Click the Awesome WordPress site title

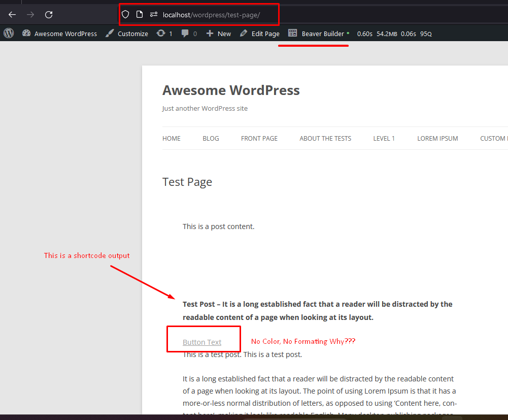coord(231,90)
